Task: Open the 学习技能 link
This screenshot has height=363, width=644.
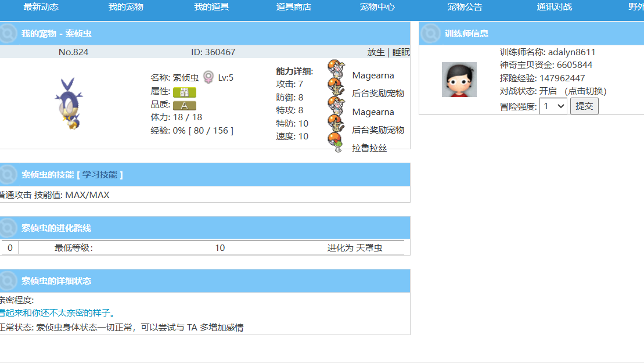Action: tap(99, 174)
